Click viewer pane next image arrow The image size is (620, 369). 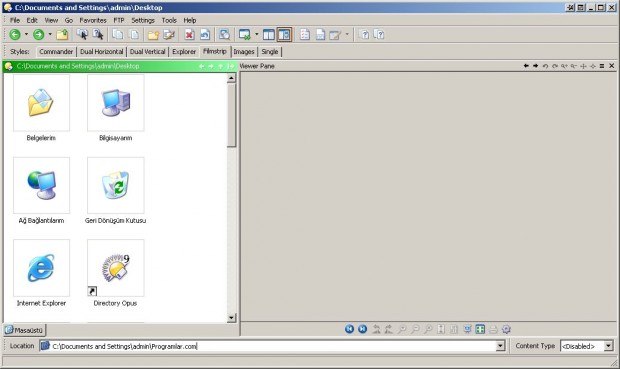click(x=535, y=66)
